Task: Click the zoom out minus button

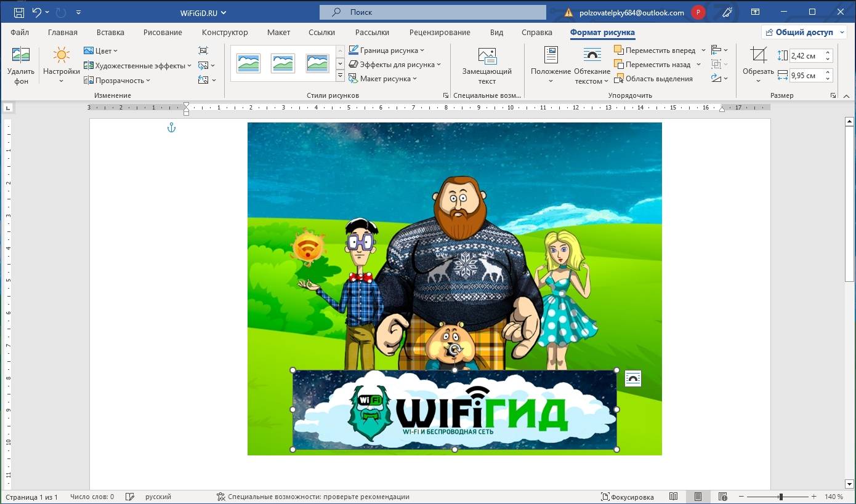Action: 741,497
